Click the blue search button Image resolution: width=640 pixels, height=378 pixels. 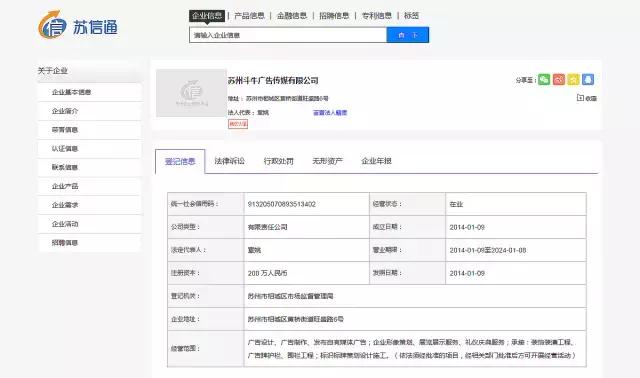pos(408,35)
